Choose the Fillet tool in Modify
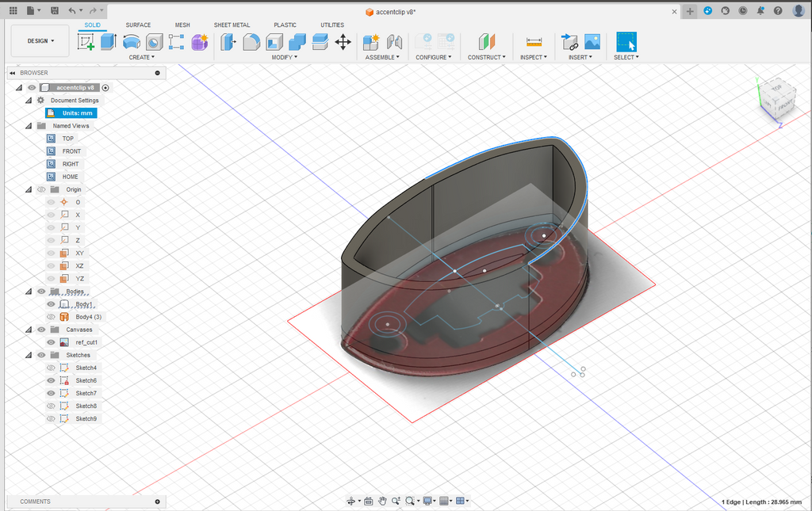 (x=251, y=42)
